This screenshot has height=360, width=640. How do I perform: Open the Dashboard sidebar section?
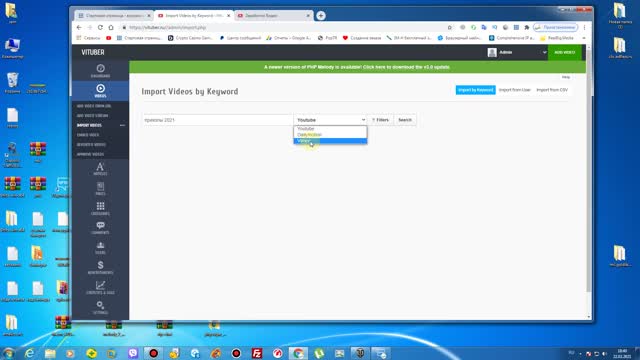coord(100,71)
